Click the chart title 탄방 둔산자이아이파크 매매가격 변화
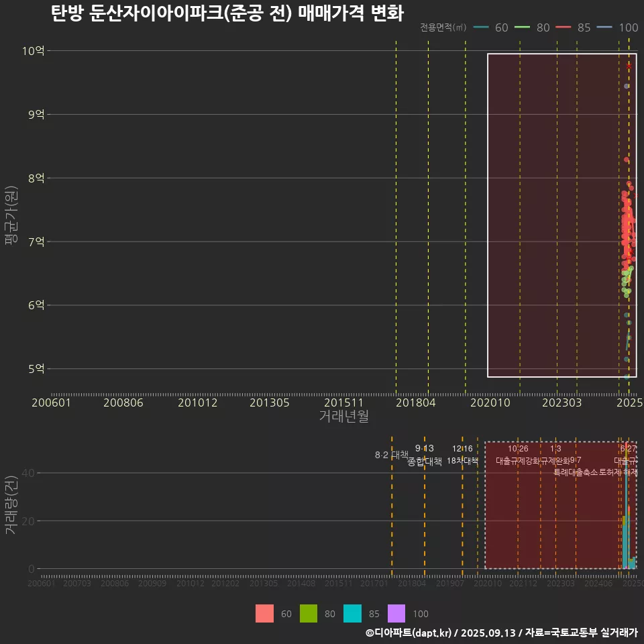This screenshot has width=644, height=644. [227, 13]
